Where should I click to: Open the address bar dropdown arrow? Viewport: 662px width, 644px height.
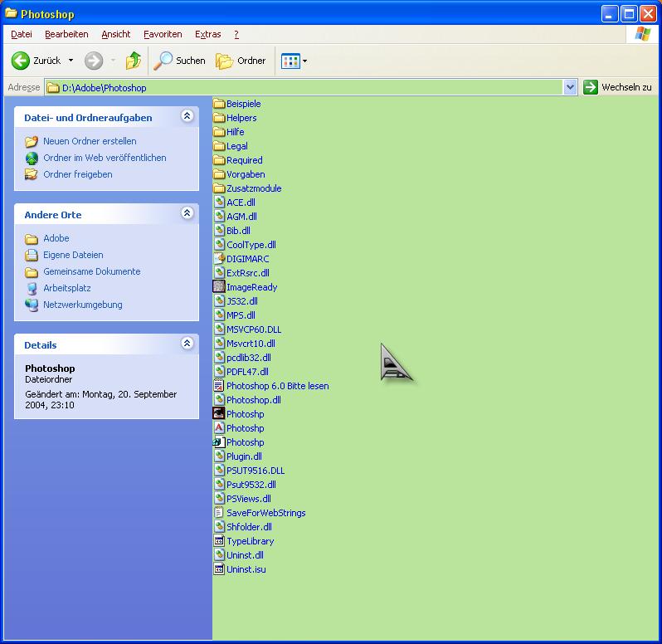tap(570, 87)
